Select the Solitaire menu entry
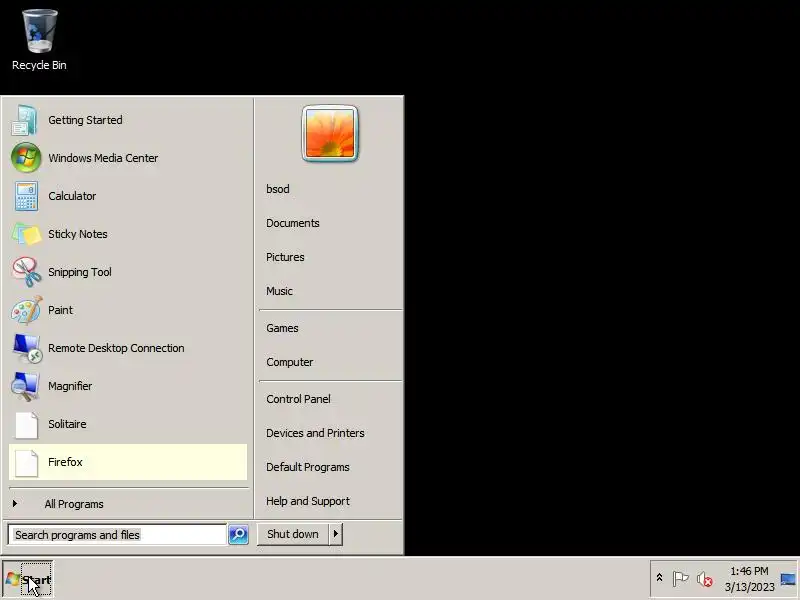800x600 pixels. (128, 424)
